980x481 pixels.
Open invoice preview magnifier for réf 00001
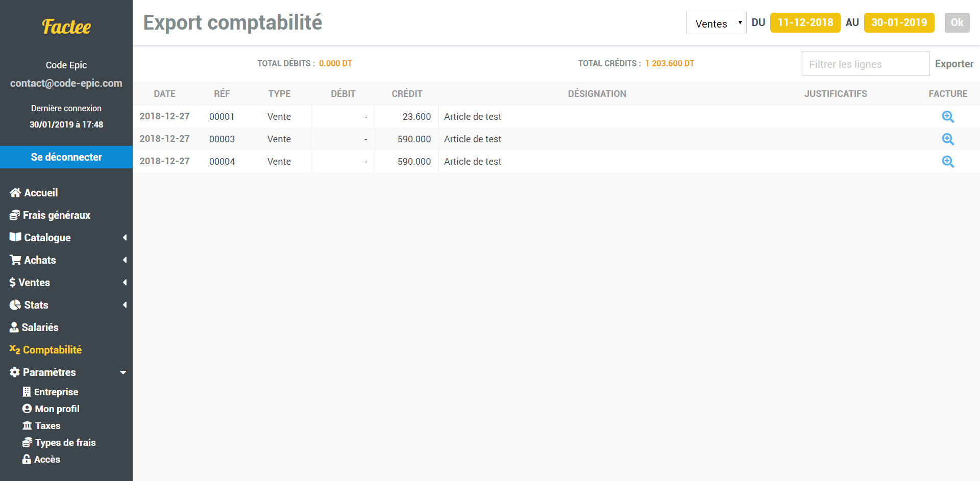(x=948, y=116)
